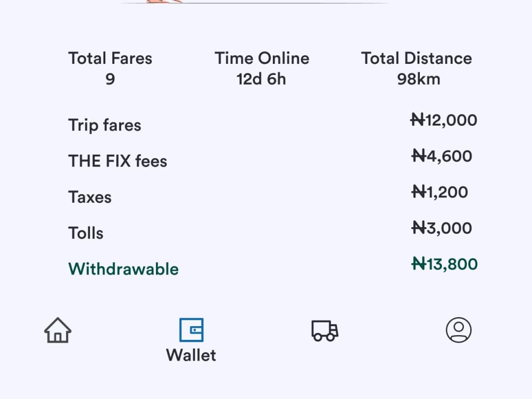Open the delivery truck tab
532x399 pixels.
pos(325,330)
